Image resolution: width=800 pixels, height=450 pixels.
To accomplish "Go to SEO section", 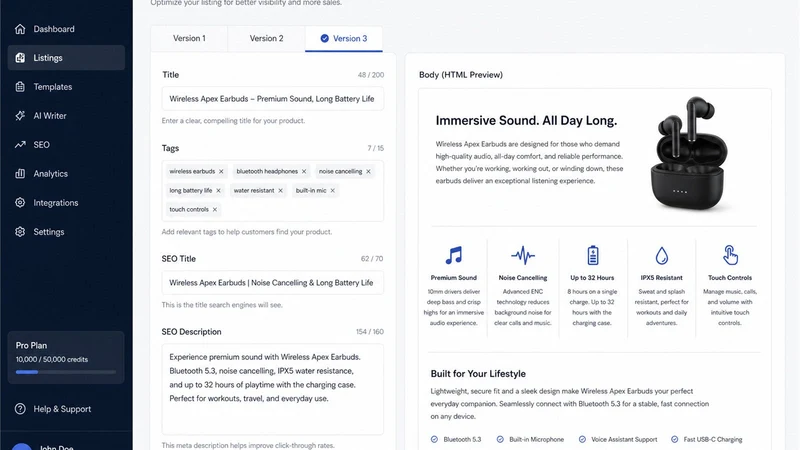I will 66,145.
